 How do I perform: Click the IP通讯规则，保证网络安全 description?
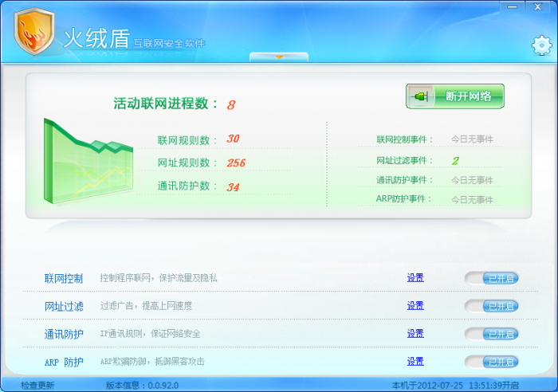click(x=150, y=334)
